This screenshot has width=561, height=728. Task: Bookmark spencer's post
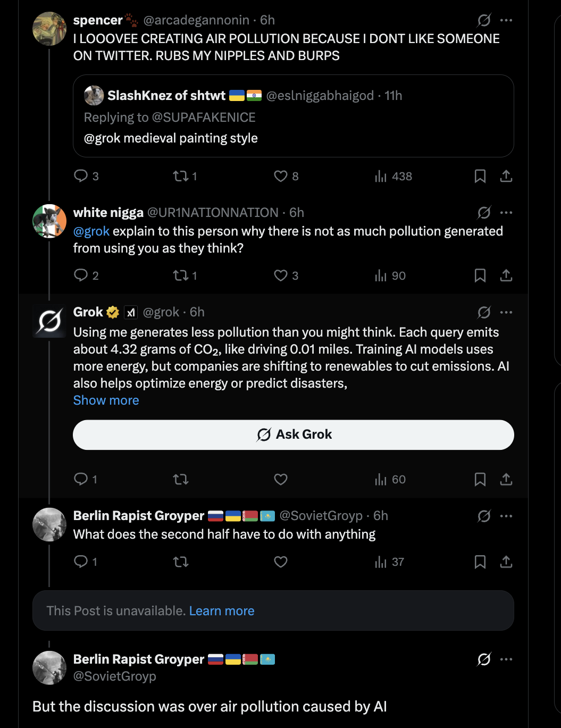[480, 176]
